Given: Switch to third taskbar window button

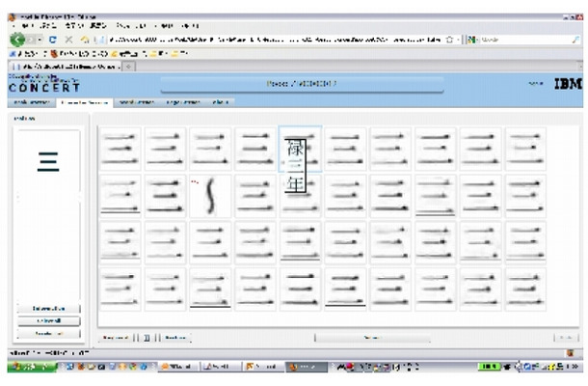Looking at the screenshot, I should (262, 367).
